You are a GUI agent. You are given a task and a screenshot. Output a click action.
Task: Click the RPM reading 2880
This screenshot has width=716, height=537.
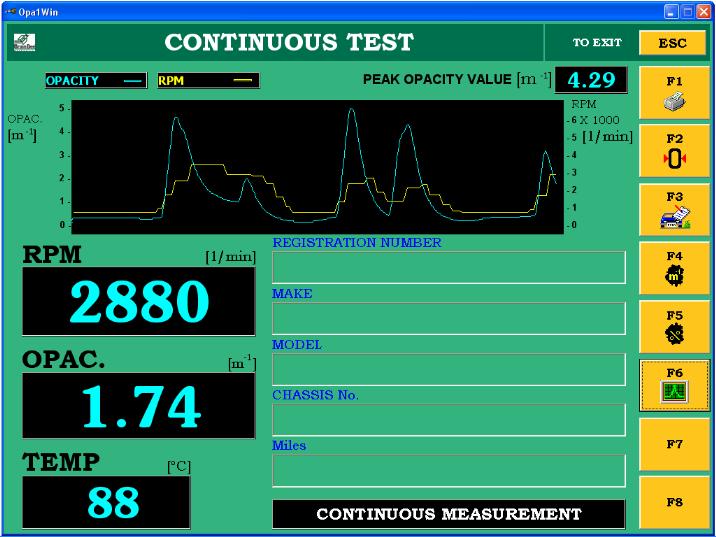pos(139,301)
